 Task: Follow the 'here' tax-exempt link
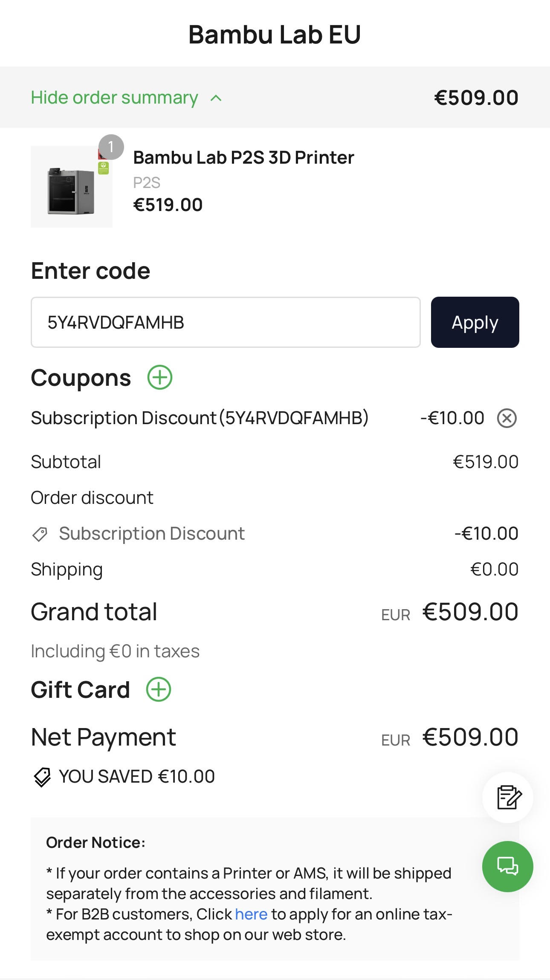click(x=251, y=914)
